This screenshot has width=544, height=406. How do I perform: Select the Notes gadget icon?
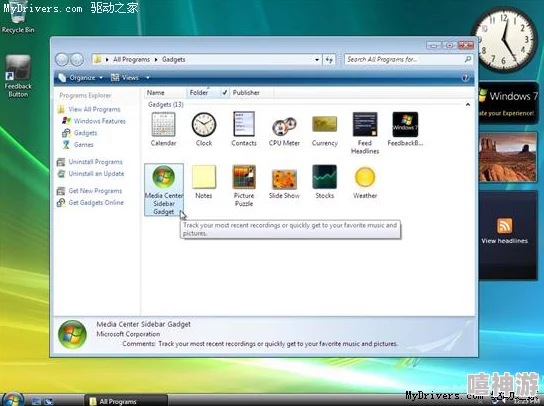pos(204,177)
